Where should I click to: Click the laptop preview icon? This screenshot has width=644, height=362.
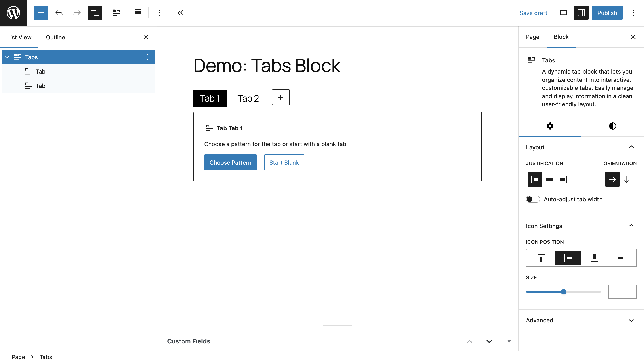(563, 13)
